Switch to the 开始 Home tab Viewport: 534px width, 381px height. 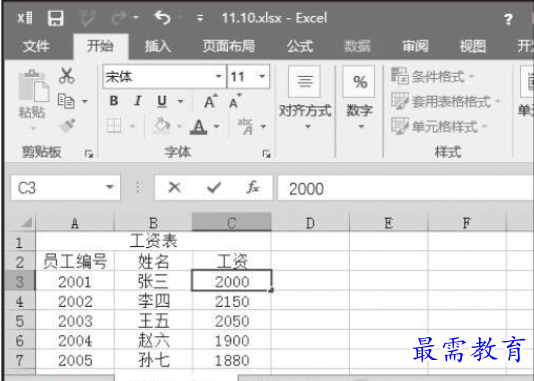click(100, 46)
